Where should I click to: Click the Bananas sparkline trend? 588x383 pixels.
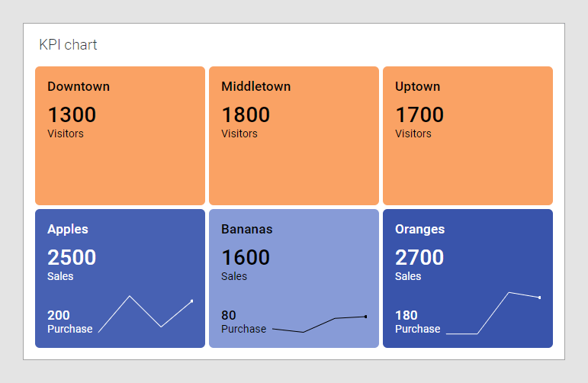(x=319, y=324)
